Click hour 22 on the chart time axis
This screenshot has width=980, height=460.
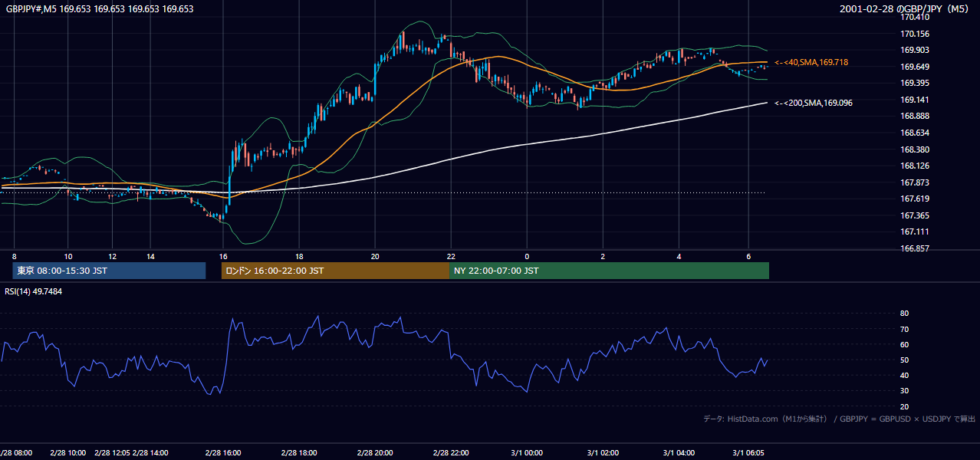(x=451, y=256)
